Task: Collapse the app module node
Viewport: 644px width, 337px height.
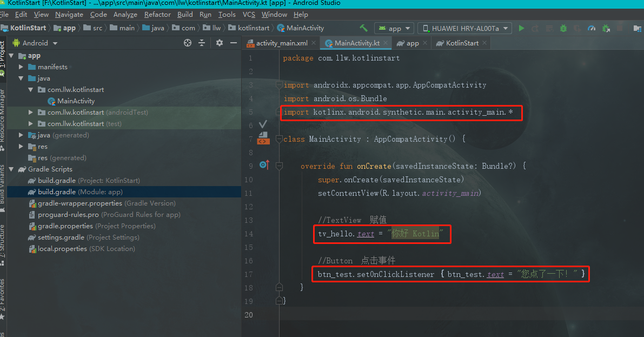Action: 11,56
